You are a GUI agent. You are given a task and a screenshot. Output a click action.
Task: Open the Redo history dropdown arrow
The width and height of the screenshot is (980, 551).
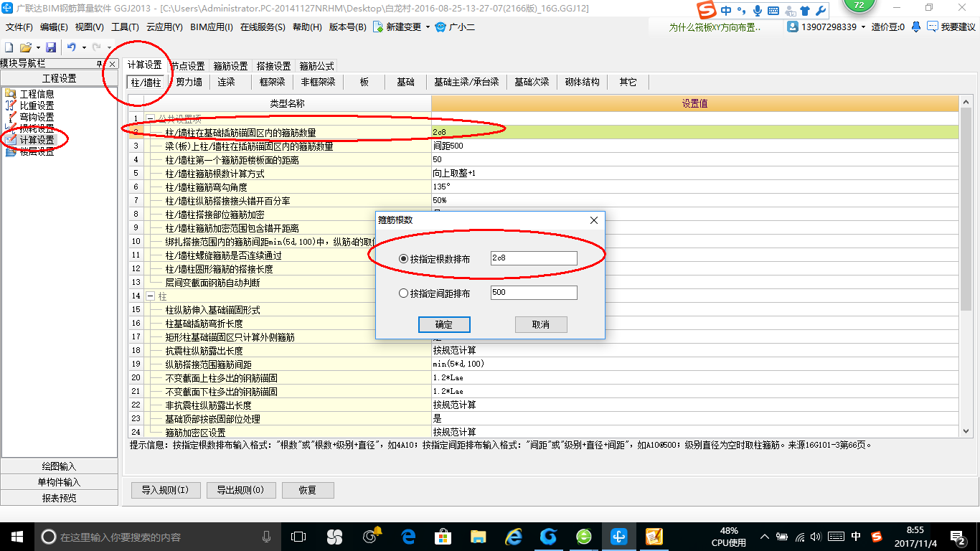pos(108,48)
